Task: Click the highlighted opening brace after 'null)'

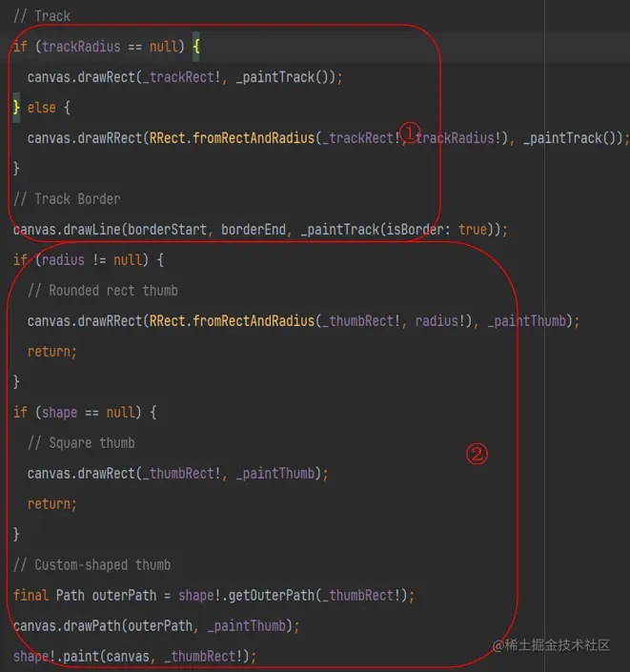Action: pyautogui.click(x=195, y=47)
